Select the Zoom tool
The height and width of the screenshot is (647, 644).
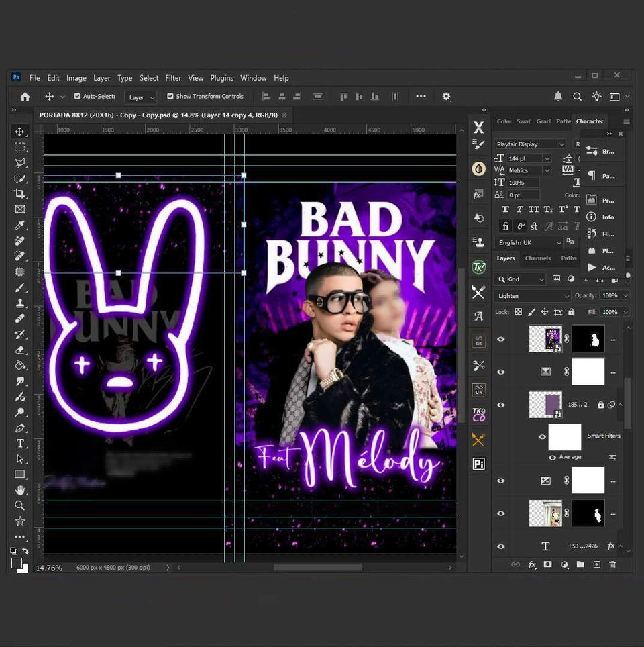coord(19,506)
